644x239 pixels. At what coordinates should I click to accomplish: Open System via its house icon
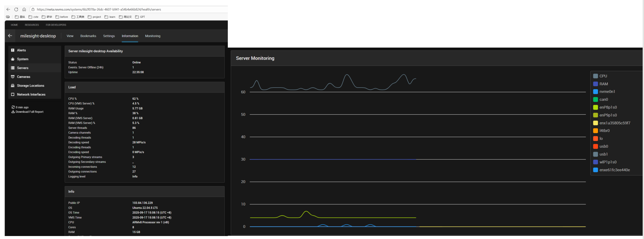point(13,59)
